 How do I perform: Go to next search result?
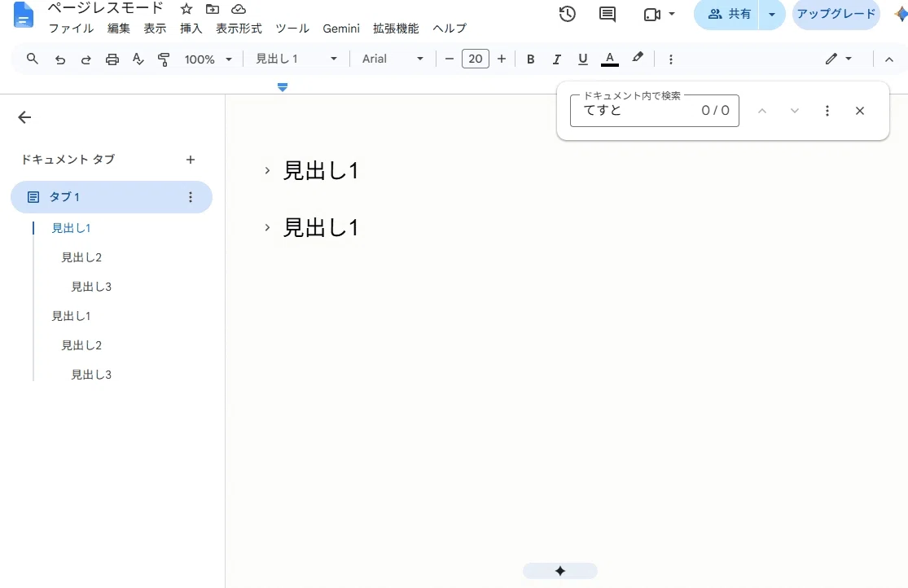coord(795,111)
